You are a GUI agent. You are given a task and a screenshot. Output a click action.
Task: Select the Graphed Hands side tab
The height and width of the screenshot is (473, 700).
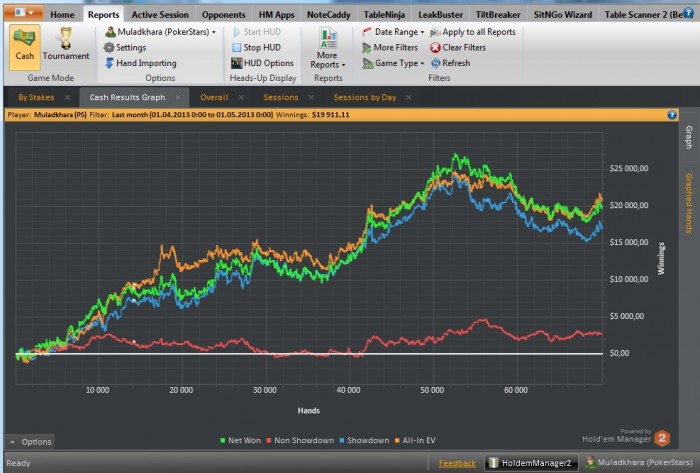689,203
